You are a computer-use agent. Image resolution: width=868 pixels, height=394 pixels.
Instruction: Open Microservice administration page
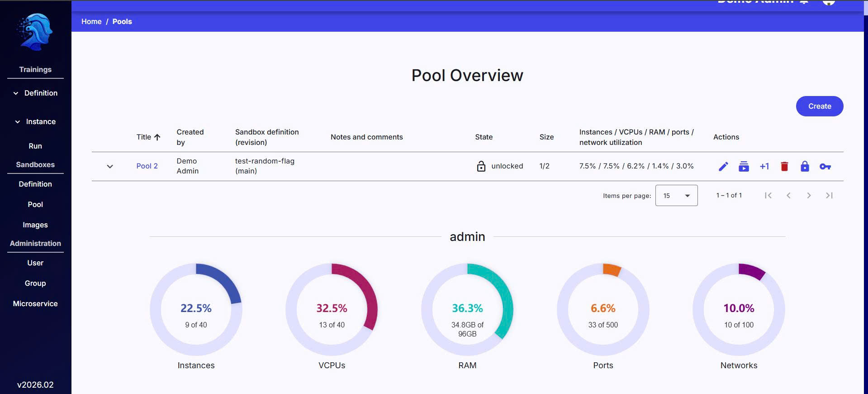35,303
